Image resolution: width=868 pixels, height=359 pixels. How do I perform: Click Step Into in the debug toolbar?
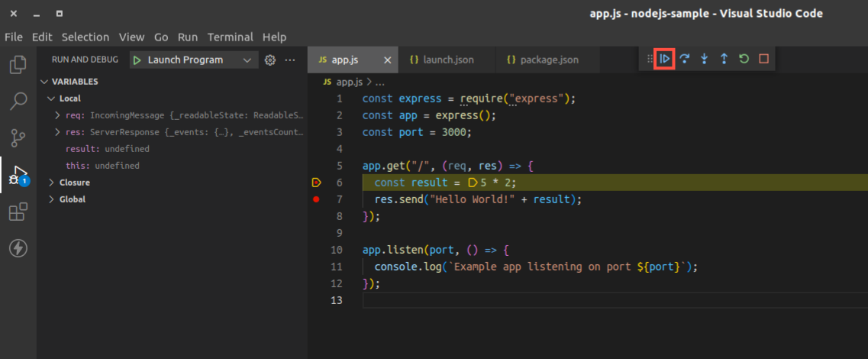704,59
